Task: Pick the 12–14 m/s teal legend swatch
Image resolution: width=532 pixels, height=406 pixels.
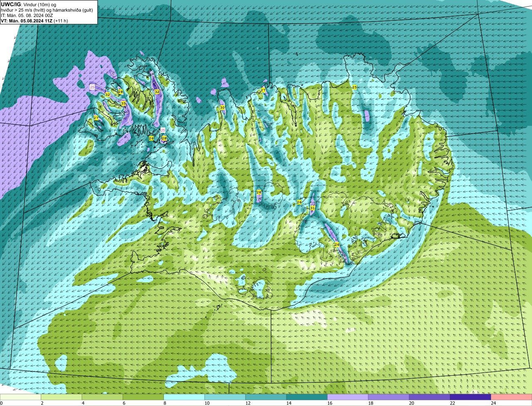Action: (x=266, y=397)
